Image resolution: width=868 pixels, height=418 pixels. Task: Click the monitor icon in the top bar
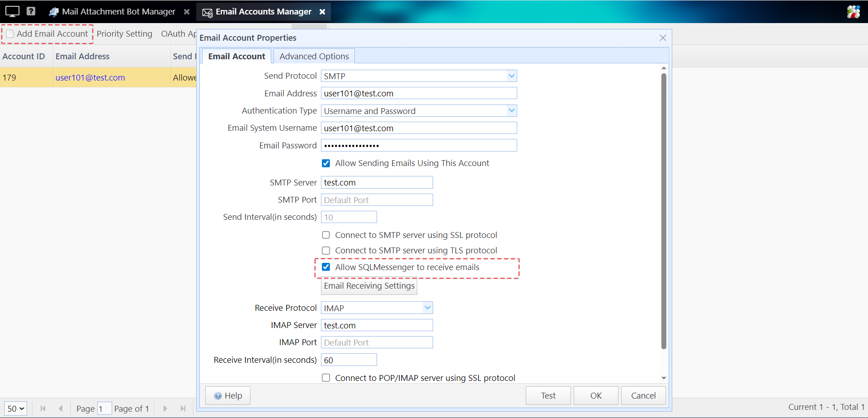(12, 11)
